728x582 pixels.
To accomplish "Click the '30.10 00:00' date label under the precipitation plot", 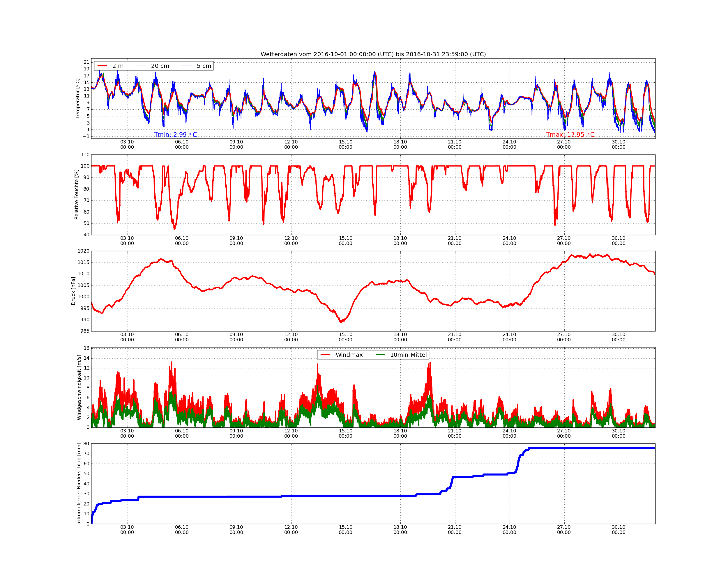I will tap(619, 530).
